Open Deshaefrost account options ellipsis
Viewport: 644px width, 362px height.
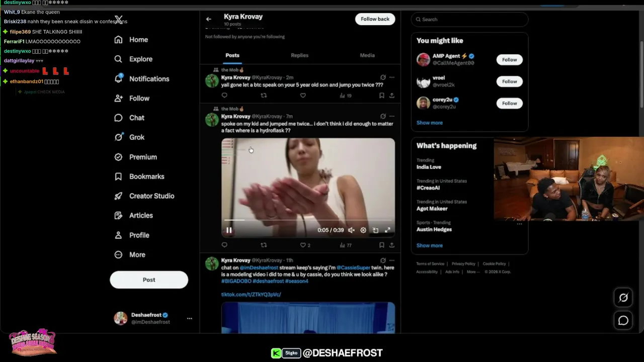point(189,318)
